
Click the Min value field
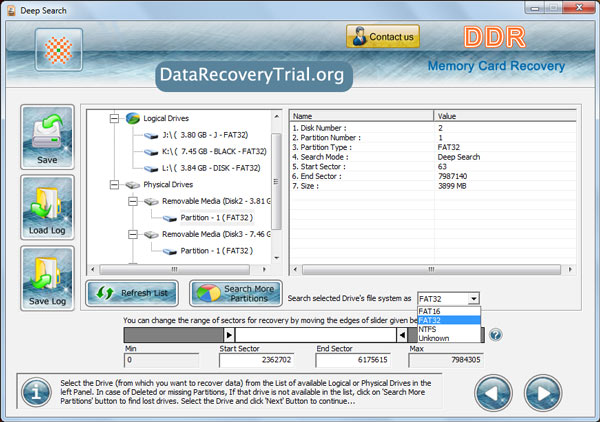coord(161,360)
